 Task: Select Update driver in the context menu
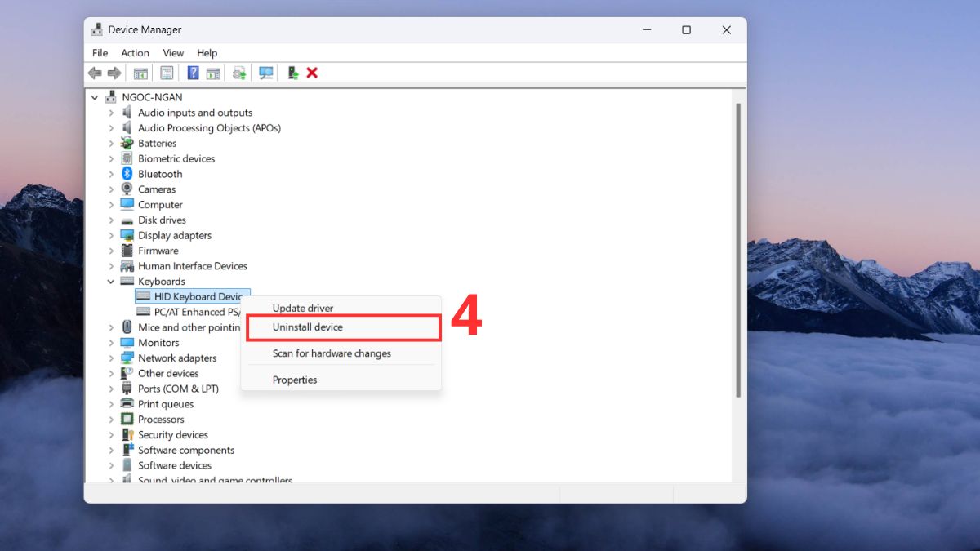pos(302,308)
